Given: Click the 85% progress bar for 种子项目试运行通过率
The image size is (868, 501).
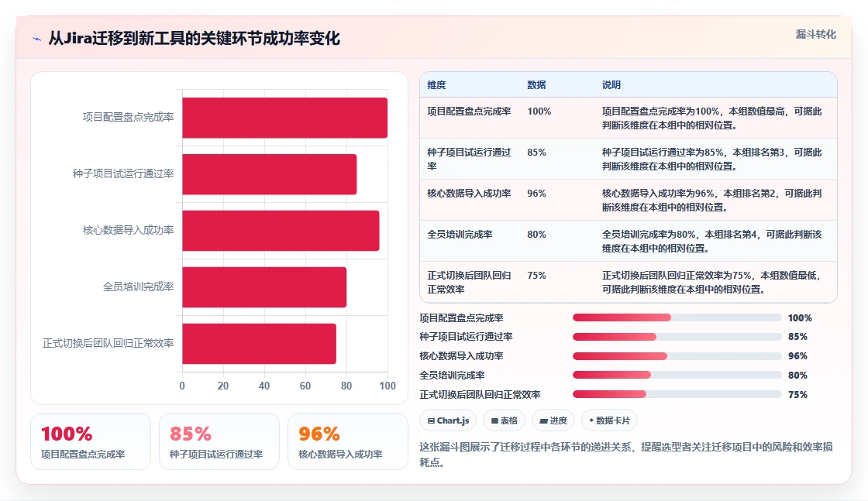Looking at the screenshot, I should pyautogui.click(x=677, y=337).
